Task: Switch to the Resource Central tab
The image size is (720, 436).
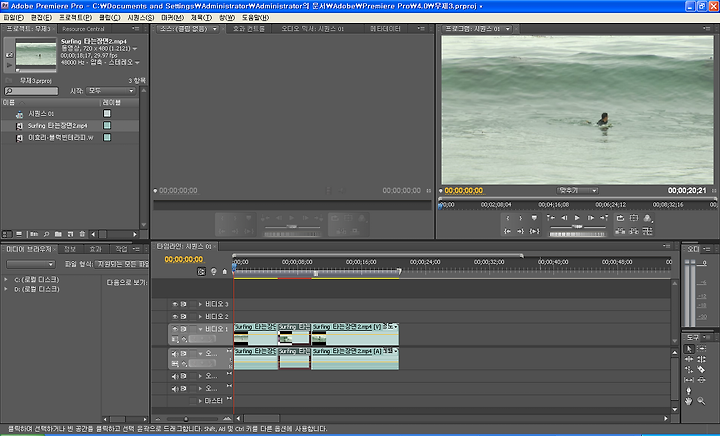Action: click(x=84, y=28)
